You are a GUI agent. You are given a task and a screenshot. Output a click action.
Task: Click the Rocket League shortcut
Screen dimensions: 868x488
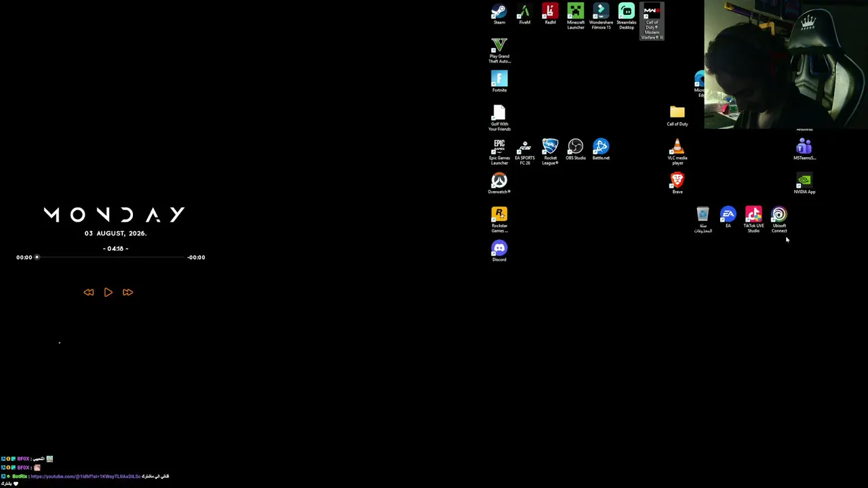click(x=550, y=152)
